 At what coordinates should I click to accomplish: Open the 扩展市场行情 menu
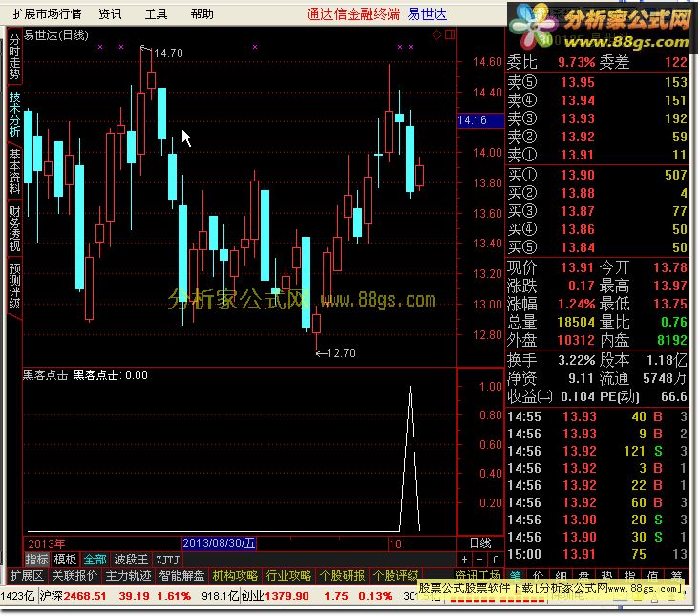pos(48,14)
